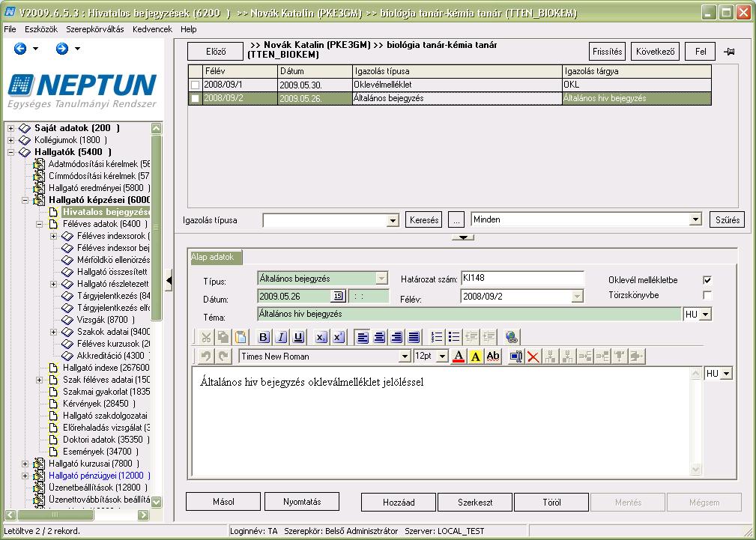The height and width of the screenshot is (540, 756).
Task: Collapse the Hallgatók tree node
Action: click(x=10, y=152)
